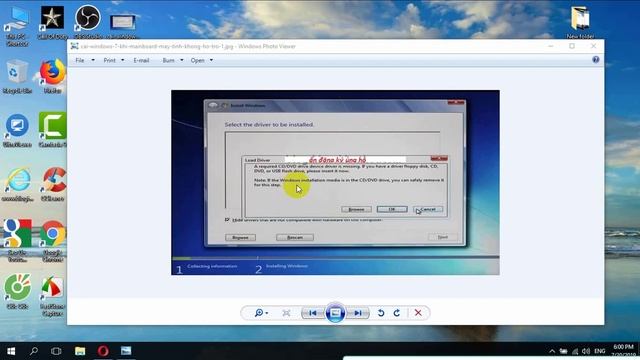
Task: Expand the File dropdown arrow
Action: pos(93,60)
